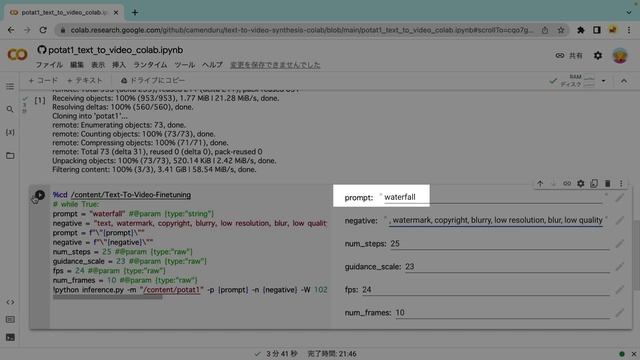
Task: Edit the num_frames field value 10
Action: coord(502,313)
